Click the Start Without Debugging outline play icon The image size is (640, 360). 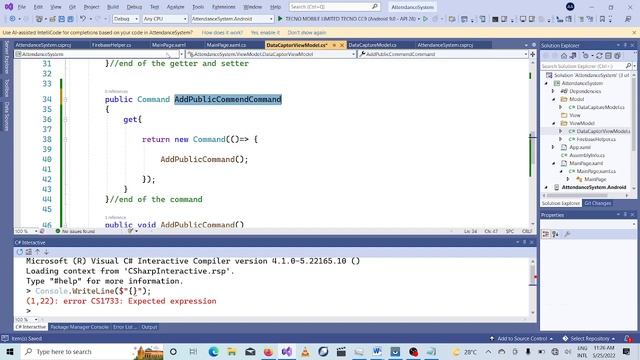pos(425,19)
